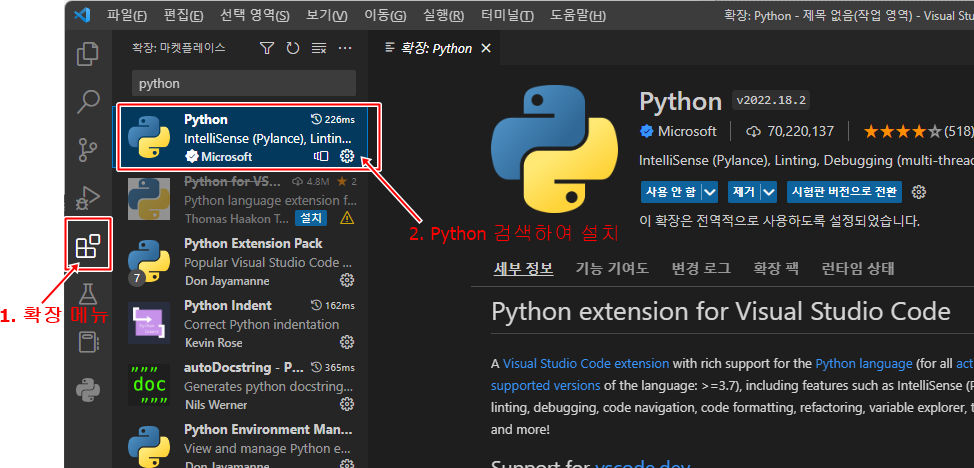Clear extension search results icon
The width and height of the screenshot is (974, 468).
(319, 48)
